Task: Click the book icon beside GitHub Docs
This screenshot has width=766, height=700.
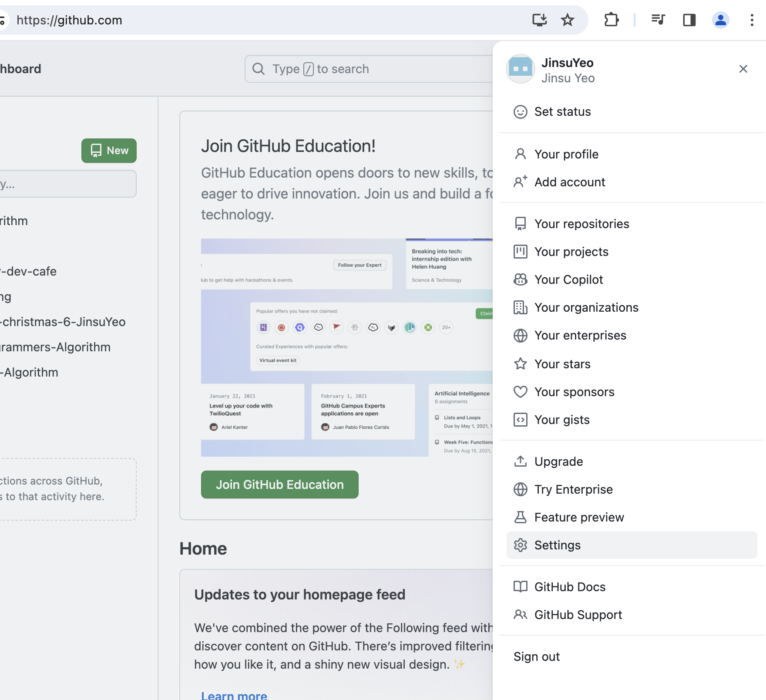Action: (521, 587)
